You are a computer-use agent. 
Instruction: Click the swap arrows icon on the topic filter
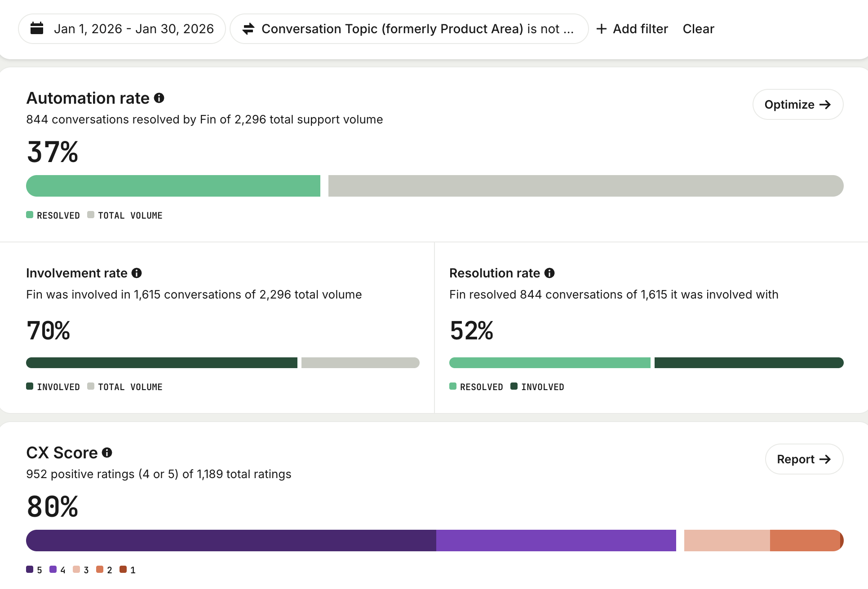[x=248, y=29]
